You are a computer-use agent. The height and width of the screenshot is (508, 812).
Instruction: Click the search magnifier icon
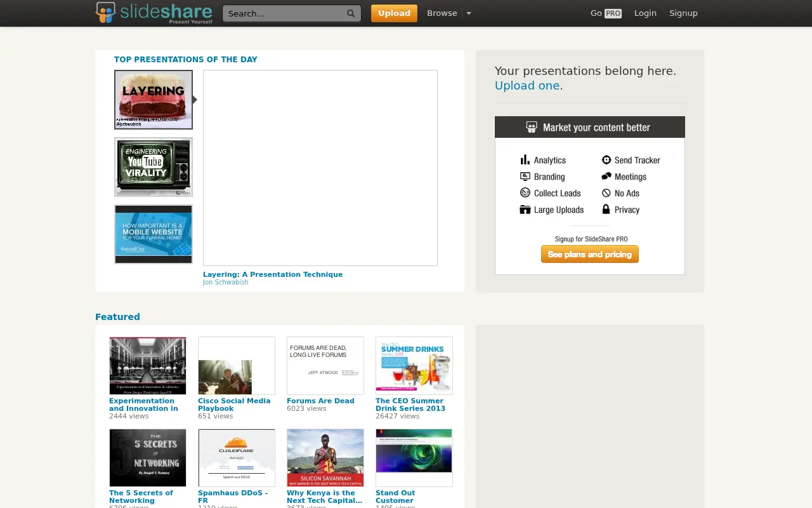351,13
